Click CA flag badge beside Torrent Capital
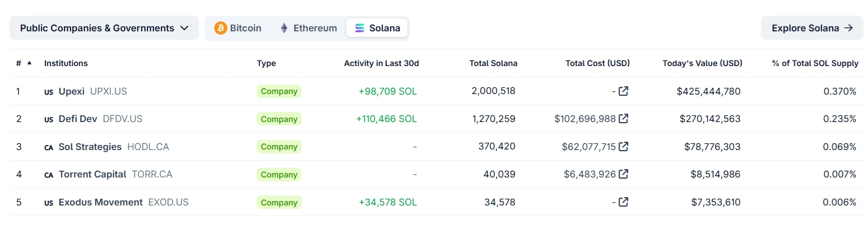The image size is (868, 229). pyautogui.click(x=49, y=175)
